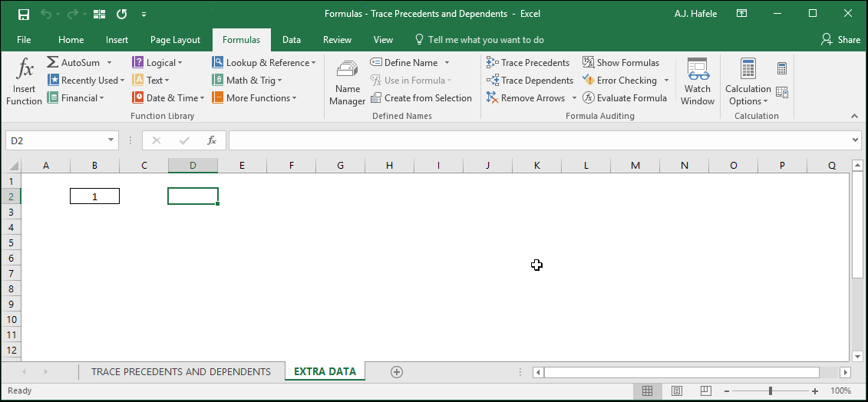Image resolution: width=868 pixels, height=402 pixels.
Task: Click Calculate Sheet icon
Action: click(x=781, y=93)
